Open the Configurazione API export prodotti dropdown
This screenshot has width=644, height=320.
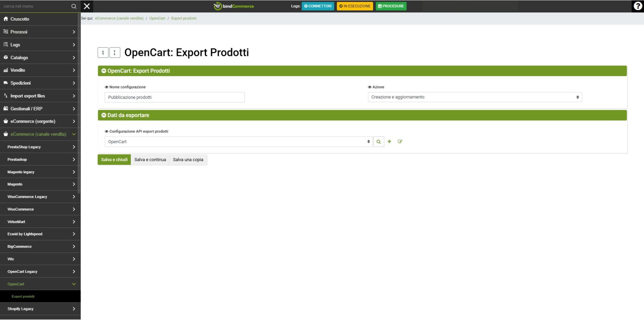pos(238,142)
